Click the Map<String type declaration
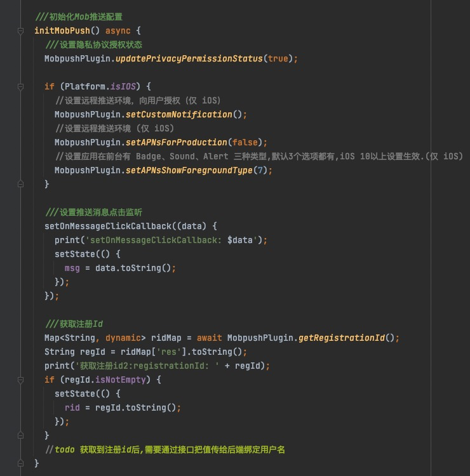The image size is (470, 476). pyautogui.click(x=70, y=338)
